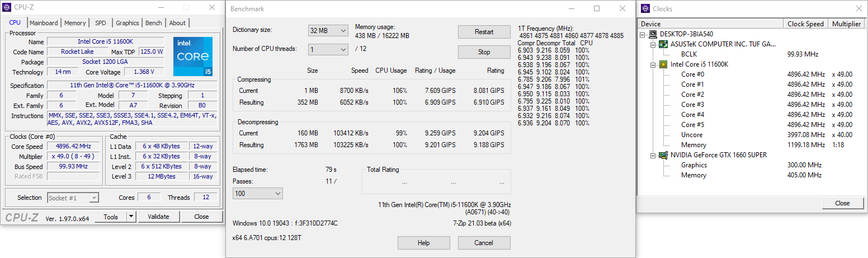
Task: Click the Intel Core i5 logo badge
Action: [x=192, y=56]
